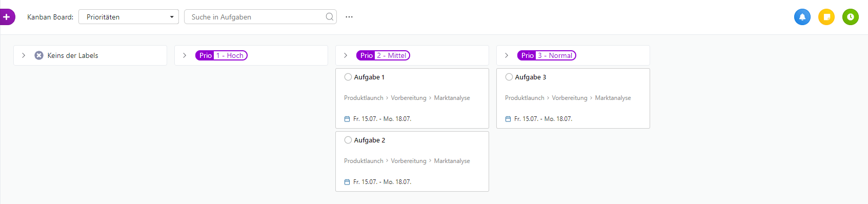Collapse the Prio 1 - Hoch column
The width and height of the screenshot is (868, 204).
[185, 55]
